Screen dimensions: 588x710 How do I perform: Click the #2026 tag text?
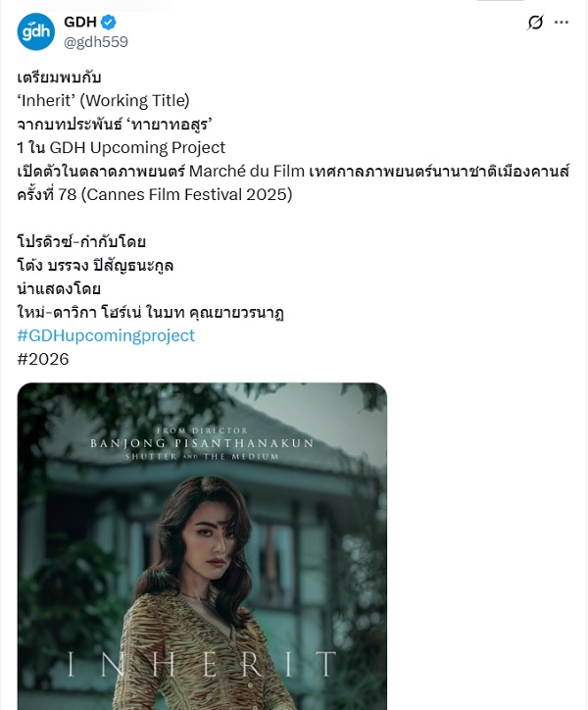(x=43, y=359)
